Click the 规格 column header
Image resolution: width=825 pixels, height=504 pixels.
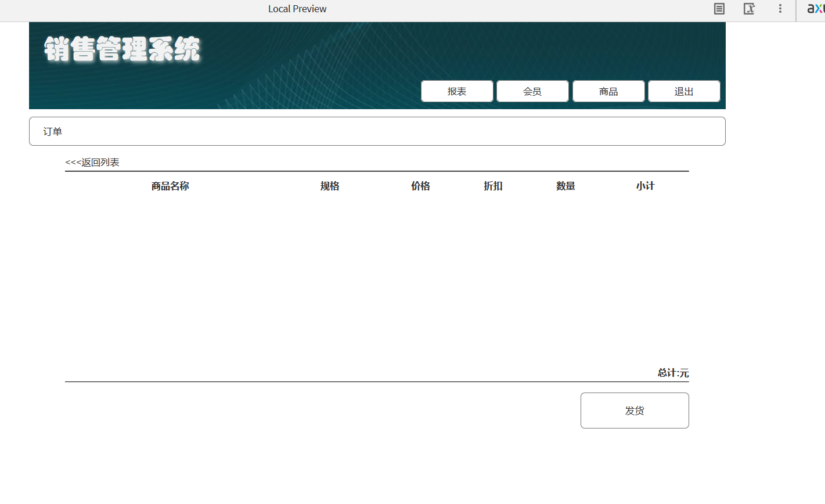click(x=330, y=186)
